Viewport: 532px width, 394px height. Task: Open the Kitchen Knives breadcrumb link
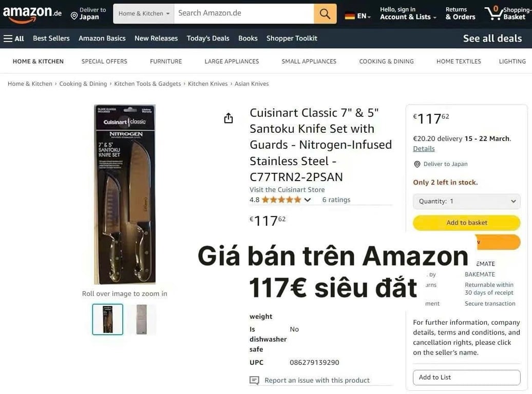[207, 84]
